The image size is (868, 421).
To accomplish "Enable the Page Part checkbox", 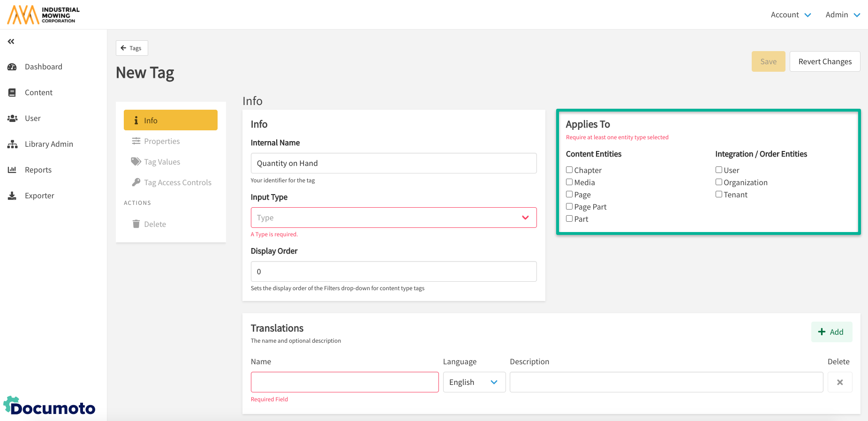I will [x=569, y=207].
